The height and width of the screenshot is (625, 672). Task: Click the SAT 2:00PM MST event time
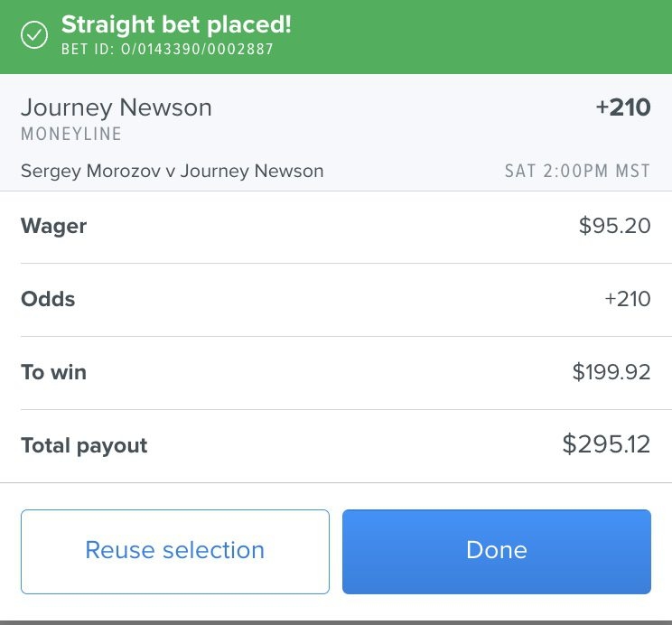(x=577, y=171)
